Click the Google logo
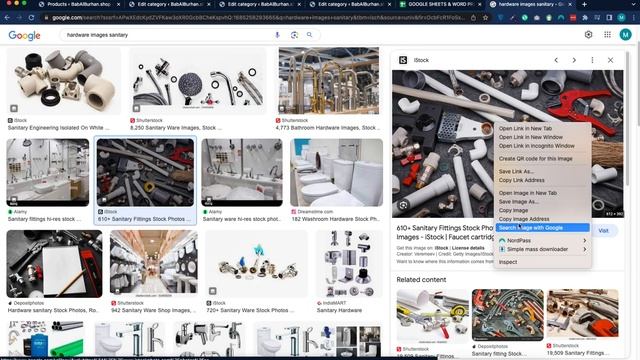Image resolution: width=640 pixels, height=360 pixels. (x=24, y=35)
